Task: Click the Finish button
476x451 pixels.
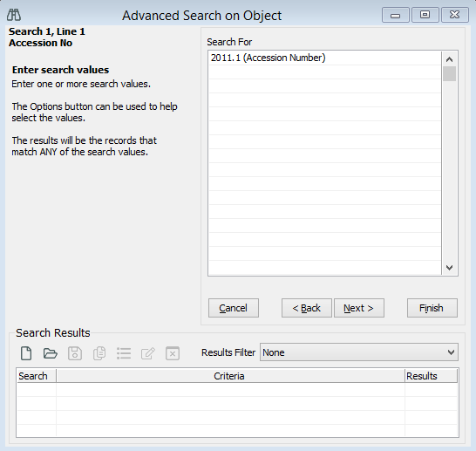Action: point(432,308)
